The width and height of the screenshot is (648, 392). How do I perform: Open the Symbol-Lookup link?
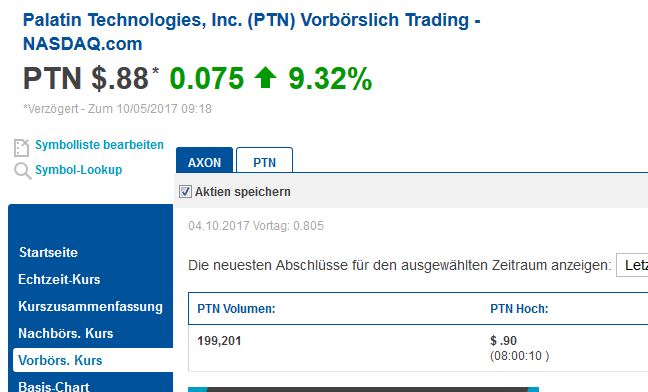pos(79,170)
